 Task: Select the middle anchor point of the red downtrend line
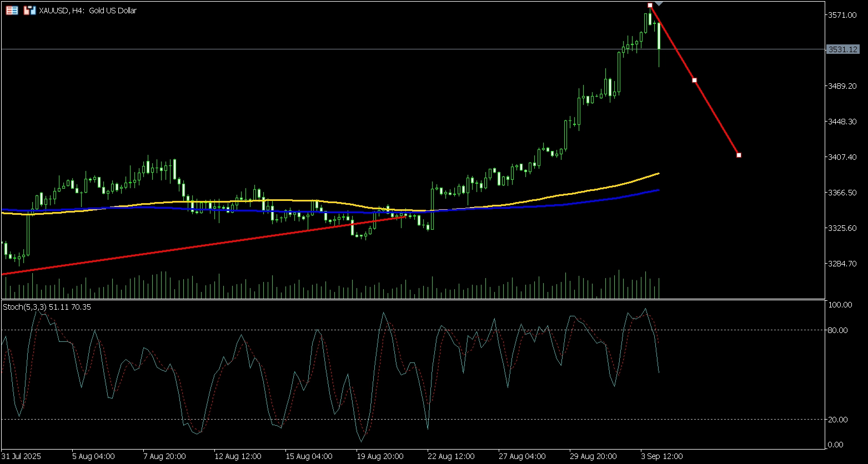[694, 80]
